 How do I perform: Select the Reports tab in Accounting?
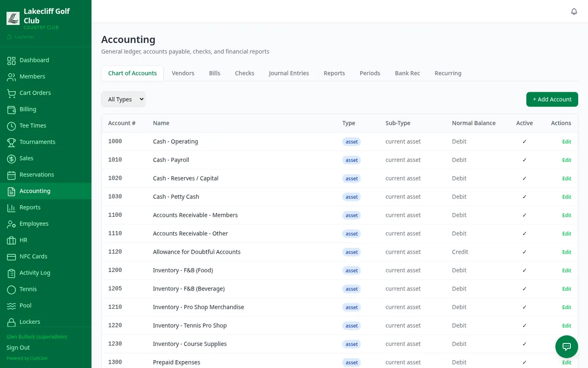click(334, 73)
